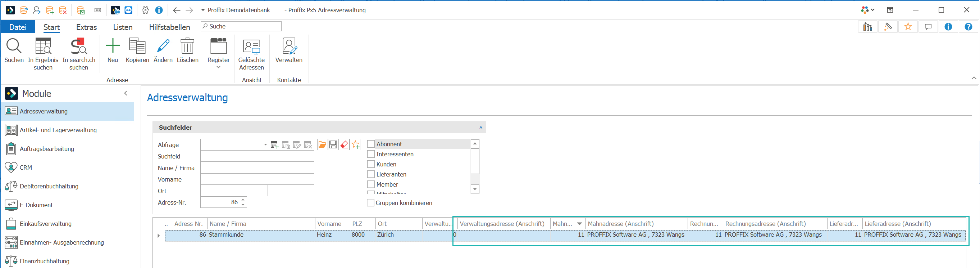Open the Datei tab
The width and height of the screenshot is (980, 268).
tap(18, 27)
